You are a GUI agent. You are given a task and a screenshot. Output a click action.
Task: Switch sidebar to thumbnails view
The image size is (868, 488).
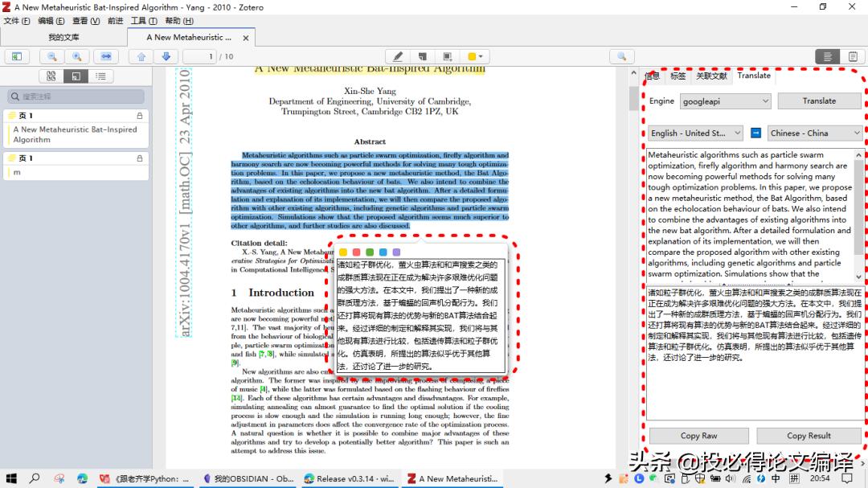pyautogui.click(x=51, y=76)
